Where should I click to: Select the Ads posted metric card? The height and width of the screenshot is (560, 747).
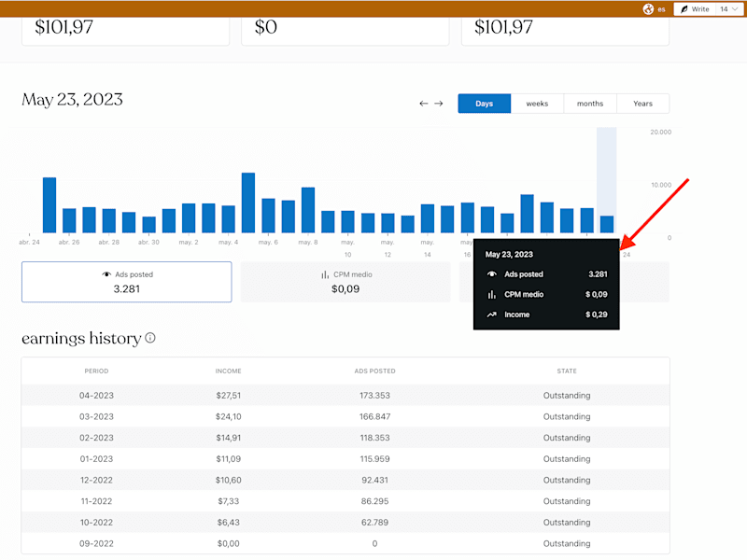(127, 282)
